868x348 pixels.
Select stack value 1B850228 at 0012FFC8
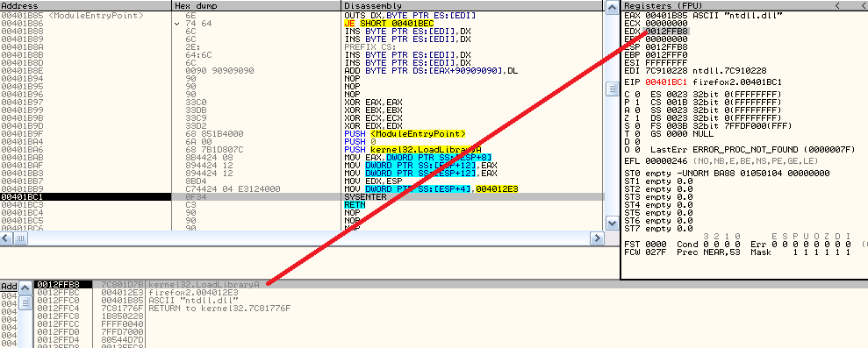(123, 316)
